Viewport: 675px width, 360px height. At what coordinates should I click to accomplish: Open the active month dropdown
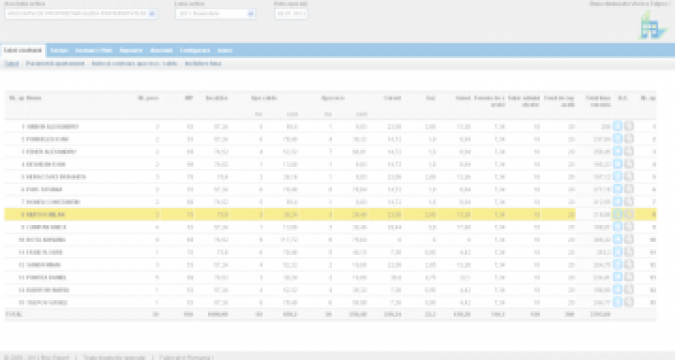215,14
